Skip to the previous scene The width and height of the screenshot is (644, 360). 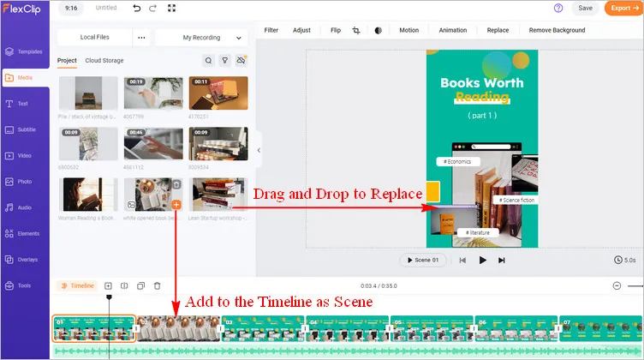coord(462,260)
